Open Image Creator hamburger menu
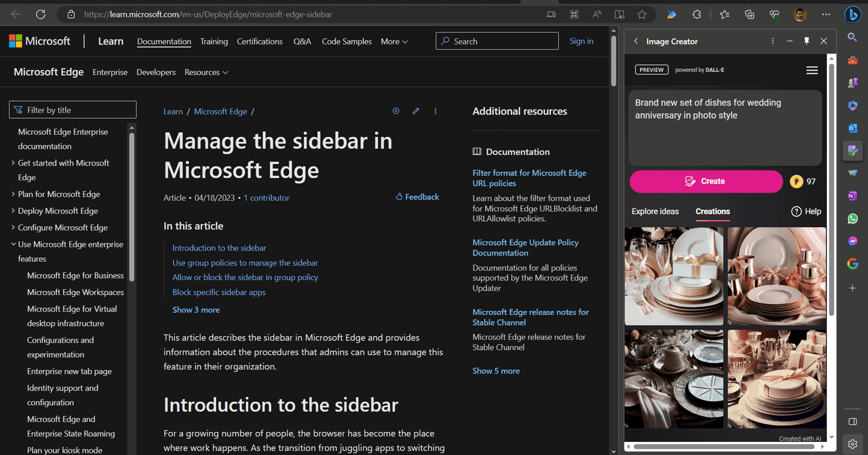The height and width of the screenshot is (455, 868). (x=812, y=71)
